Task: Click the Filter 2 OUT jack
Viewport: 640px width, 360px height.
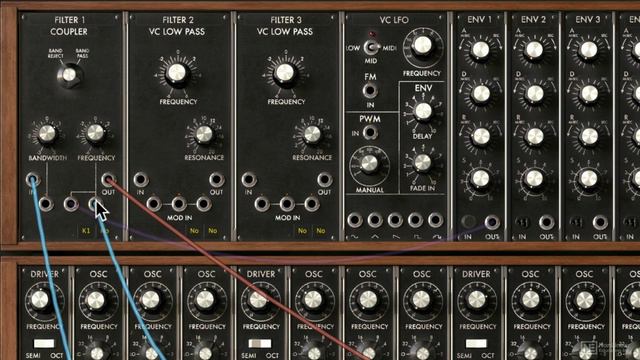Action: pos(216,179)
